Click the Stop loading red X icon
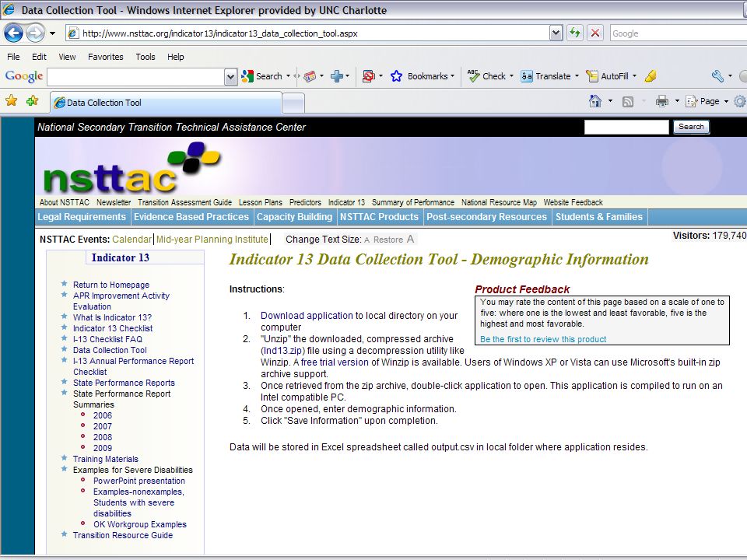 coord(595,33)
